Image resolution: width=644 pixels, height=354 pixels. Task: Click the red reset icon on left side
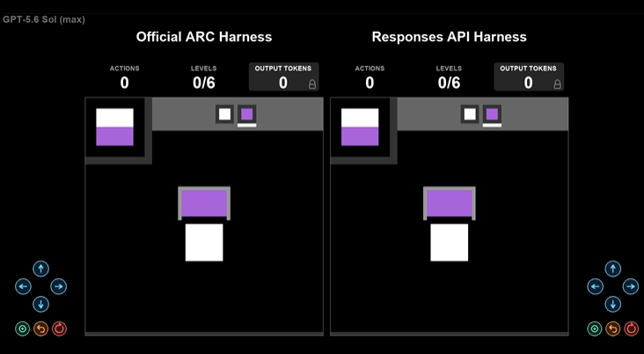59,328
